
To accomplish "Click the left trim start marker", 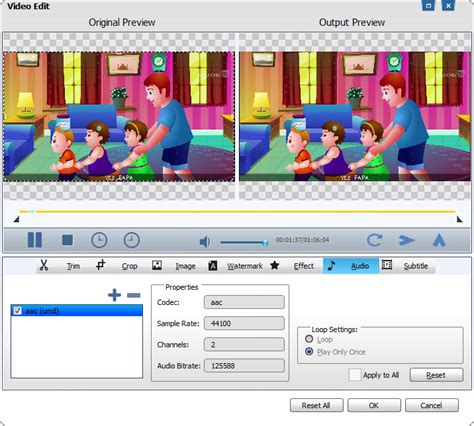I will click(x=16, y=219).
